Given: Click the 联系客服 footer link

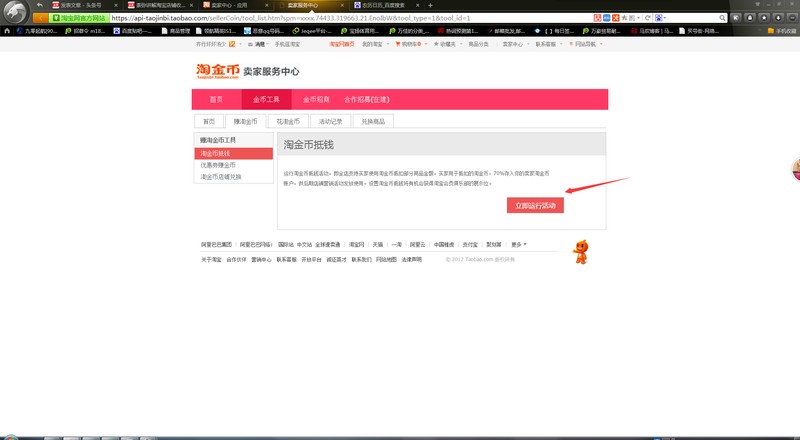Looking at the screenshot, I should click(286, 259).
